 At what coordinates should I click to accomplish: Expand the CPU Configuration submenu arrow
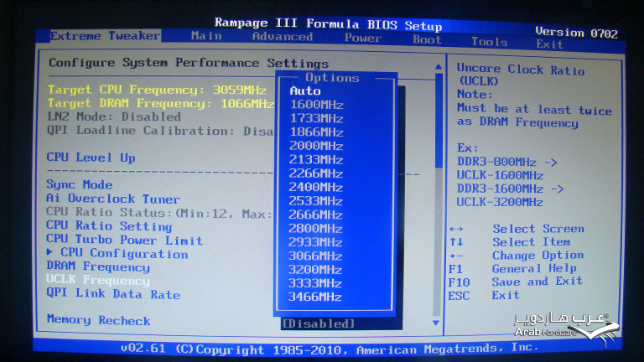[x=49, y=251]
